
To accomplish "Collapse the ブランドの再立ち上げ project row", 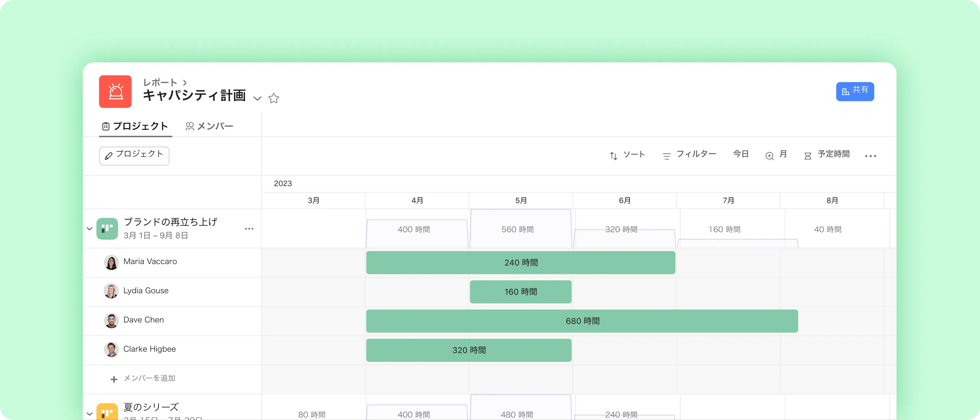I will (x=90, y=228).
